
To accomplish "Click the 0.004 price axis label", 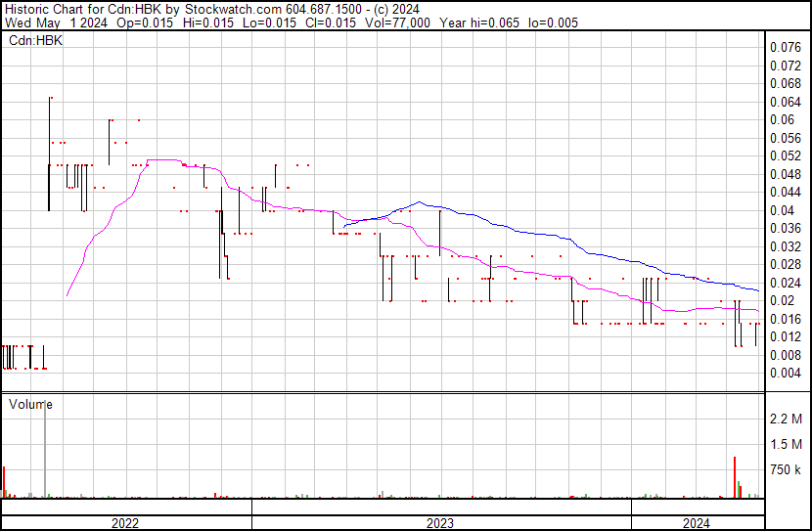I will 786,374.
